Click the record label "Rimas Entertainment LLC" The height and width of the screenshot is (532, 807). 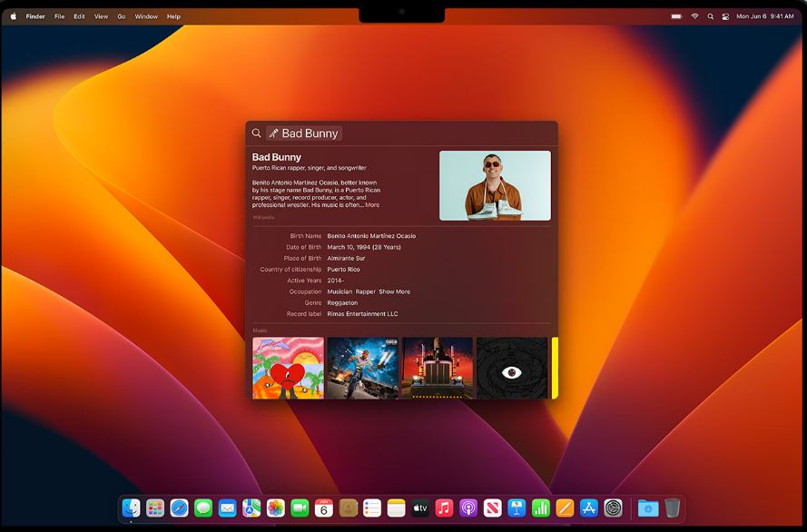click(363, 314)
